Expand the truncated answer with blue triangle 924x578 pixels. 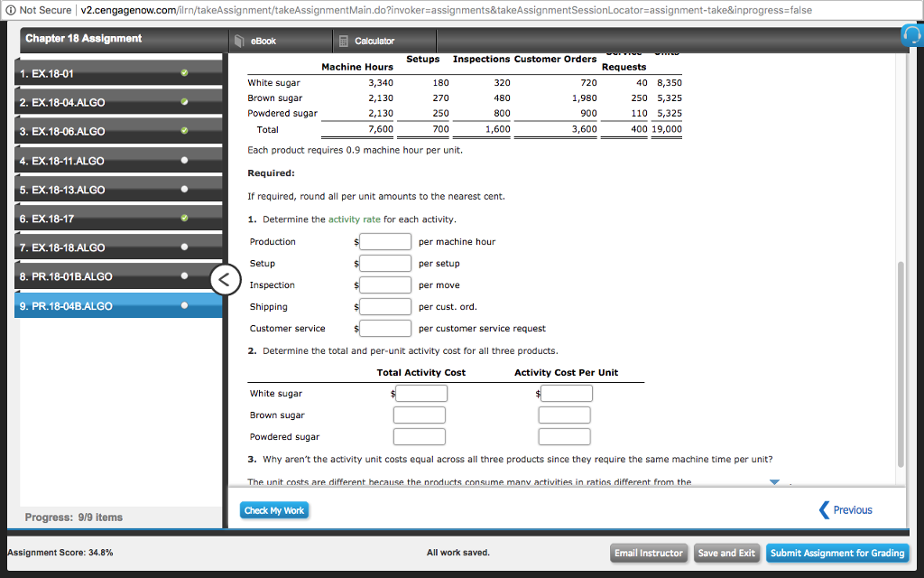[x=774, y=481]
